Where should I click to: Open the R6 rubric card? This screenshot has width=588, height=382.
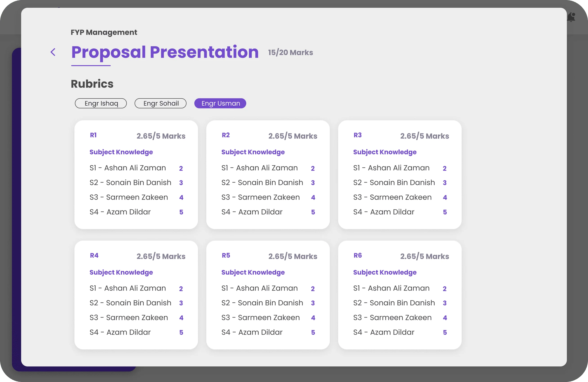point(358,255)
